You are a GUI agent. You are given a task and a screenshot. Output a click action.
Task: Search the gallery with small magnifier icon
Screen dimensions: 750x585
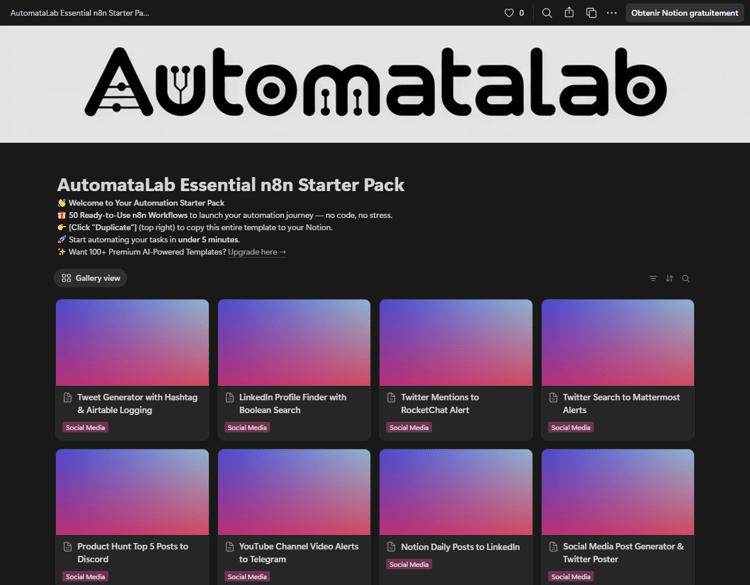point(686,278)
